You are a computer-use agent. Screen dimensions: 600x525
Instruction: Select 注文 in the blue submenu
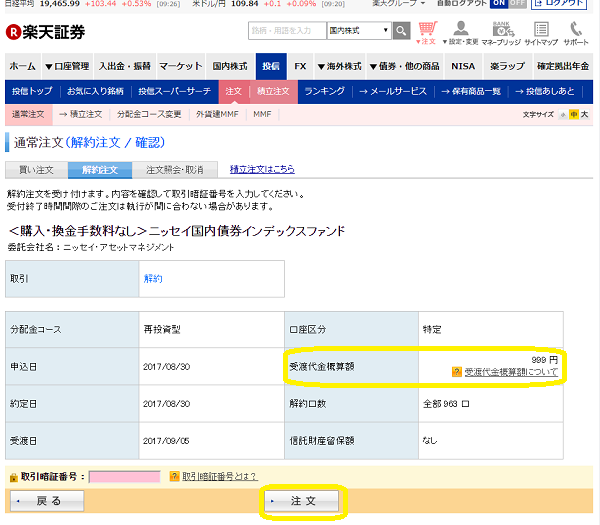234,91
